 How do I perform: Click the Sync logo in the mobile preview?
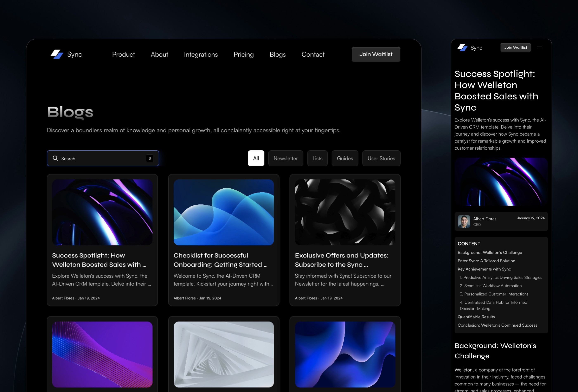[462, 47]
